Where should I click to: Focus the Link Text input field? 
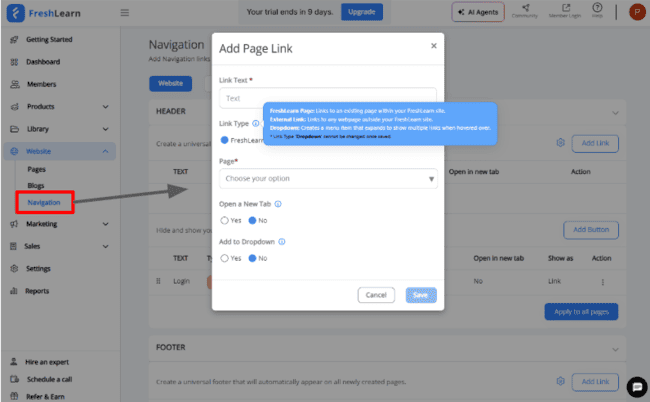[x=328, y=98]
